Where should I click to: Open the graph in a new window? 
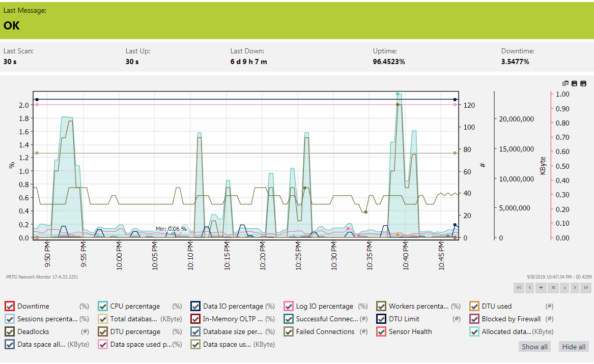pos(565,83)
